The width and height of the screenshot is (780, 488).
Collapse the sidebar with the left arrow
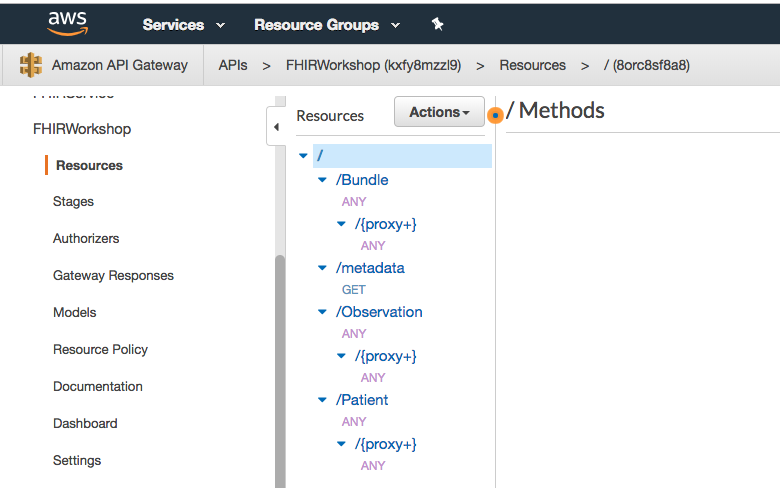pos(276,127)
